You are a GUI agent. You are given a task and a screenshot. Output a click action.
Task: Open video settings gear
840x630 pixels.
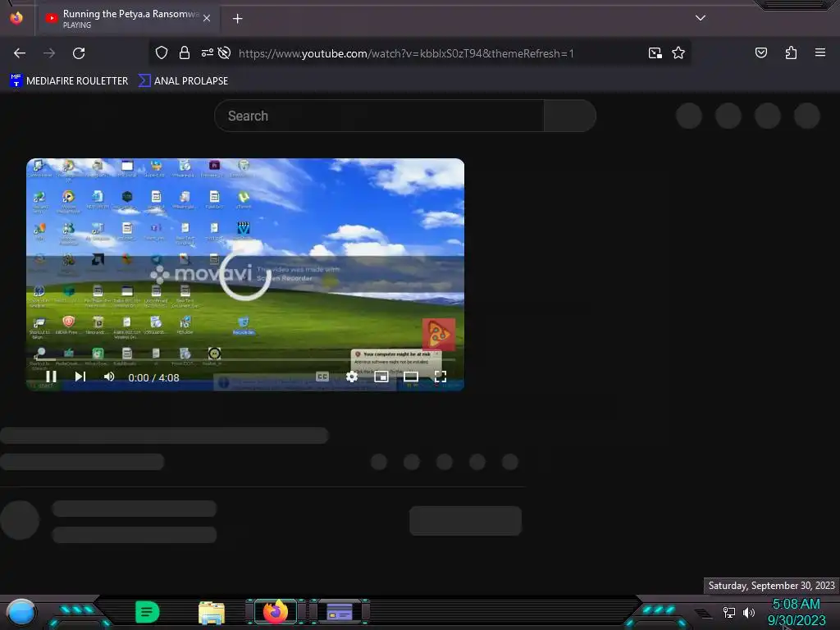351,377
